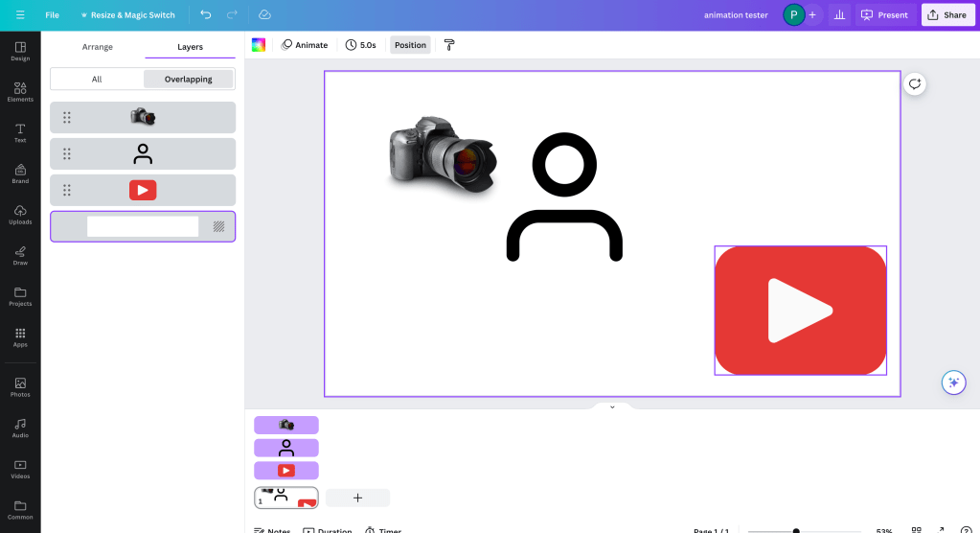Open profile avatar P
The width and height of the screenshot is (980, 533).
[794, 15]
